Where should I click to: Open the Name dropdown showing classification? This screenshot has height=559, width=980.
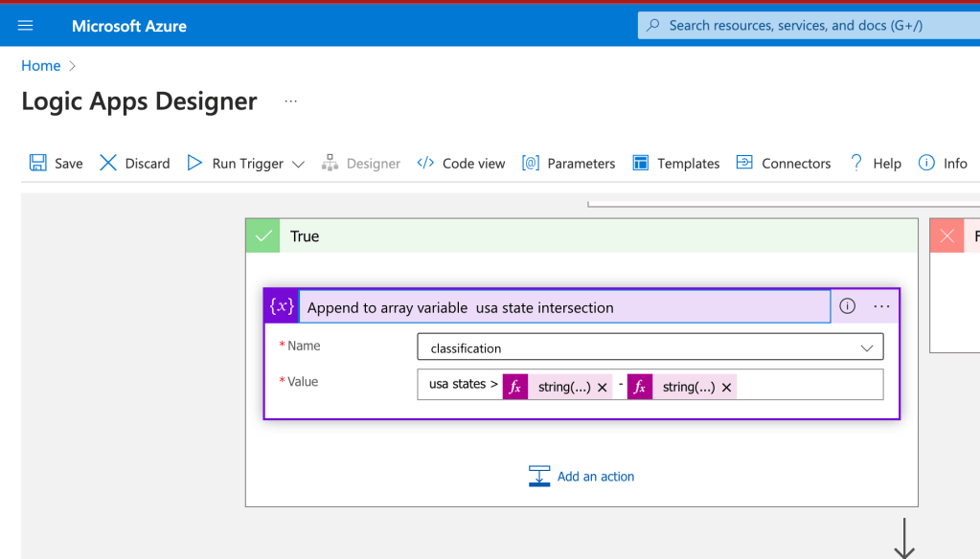coord(650,347)
